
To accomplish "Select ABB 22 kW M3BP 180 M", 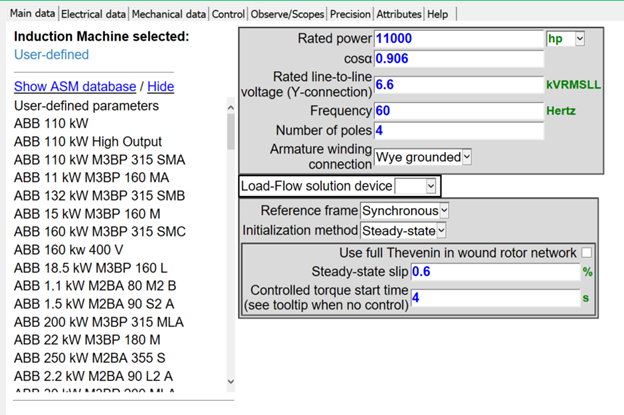I will [x=87, y=340].
